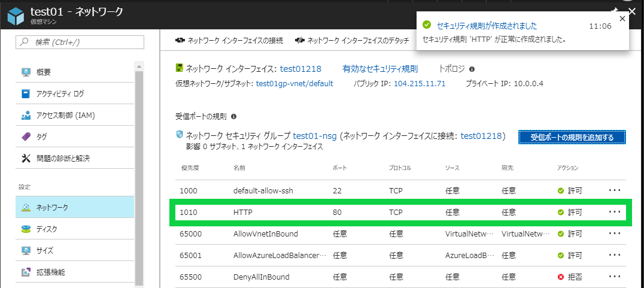Click the タグ purple tag icon

(x=26, y=137)
